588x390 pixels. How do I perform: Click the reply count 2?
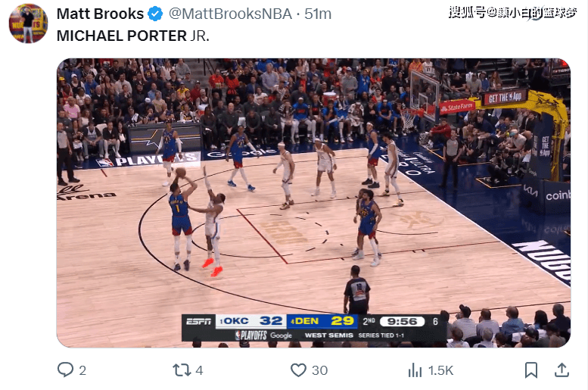click(82, 370)
